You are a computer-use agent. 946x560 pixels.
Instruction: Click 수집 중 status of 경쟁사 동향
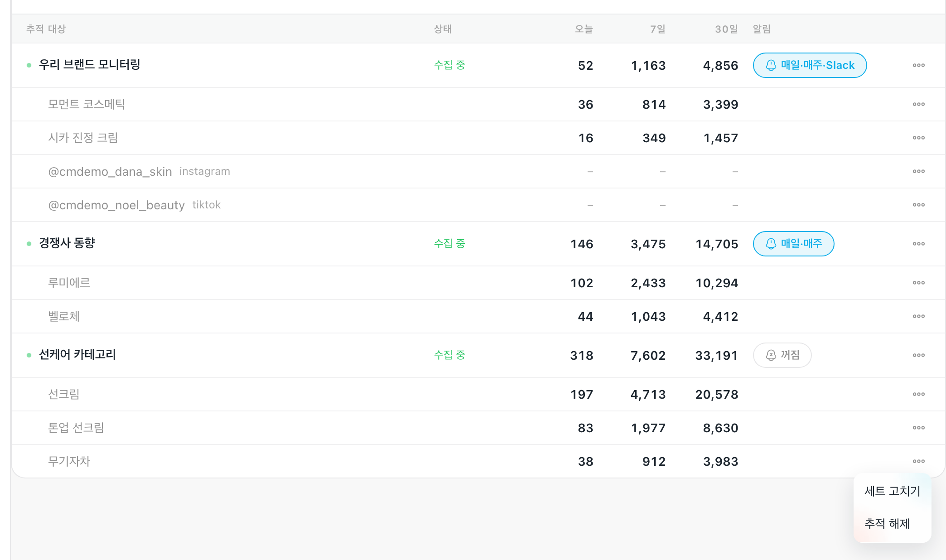click(449, 244)
